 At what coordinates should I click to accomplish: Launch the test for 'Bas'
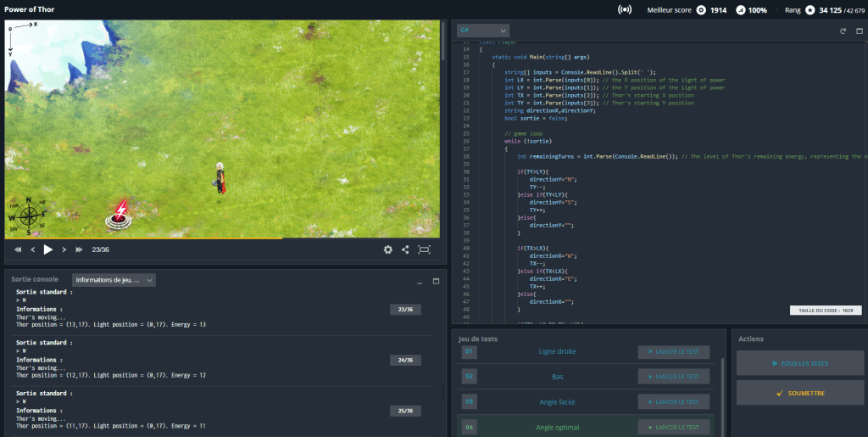(674, 377)
